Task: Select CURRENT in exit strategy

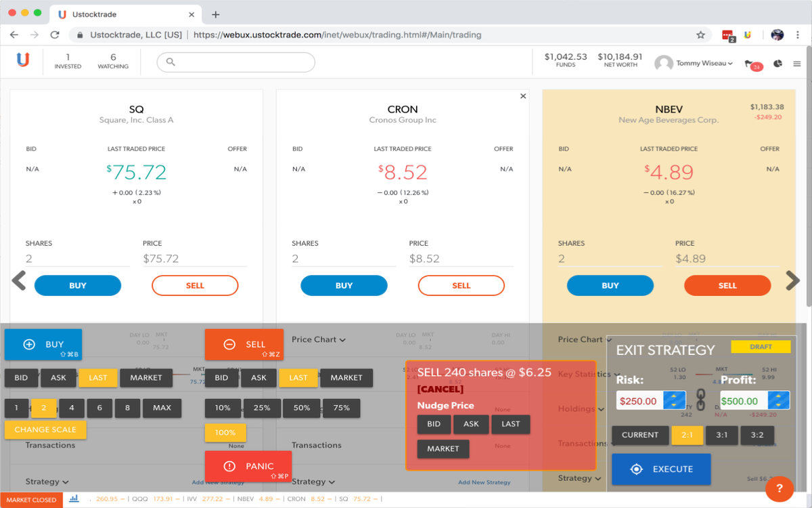Action: click(640, 435)
